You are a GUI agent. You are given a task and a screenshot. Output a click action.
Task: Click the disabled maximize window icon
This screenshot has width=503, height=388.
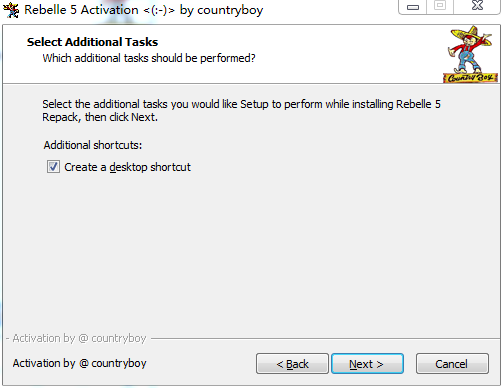click(440, 6)
